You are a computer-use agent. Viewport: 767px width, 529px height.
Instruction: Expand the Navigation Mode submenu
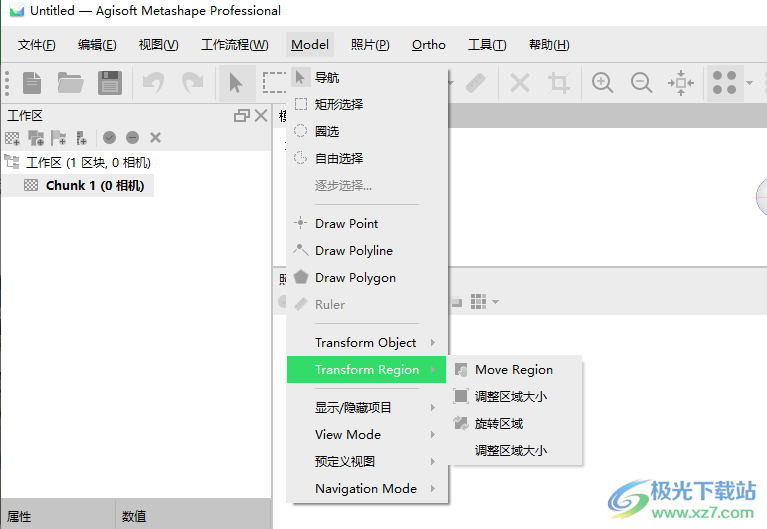[x=367, y=488]
